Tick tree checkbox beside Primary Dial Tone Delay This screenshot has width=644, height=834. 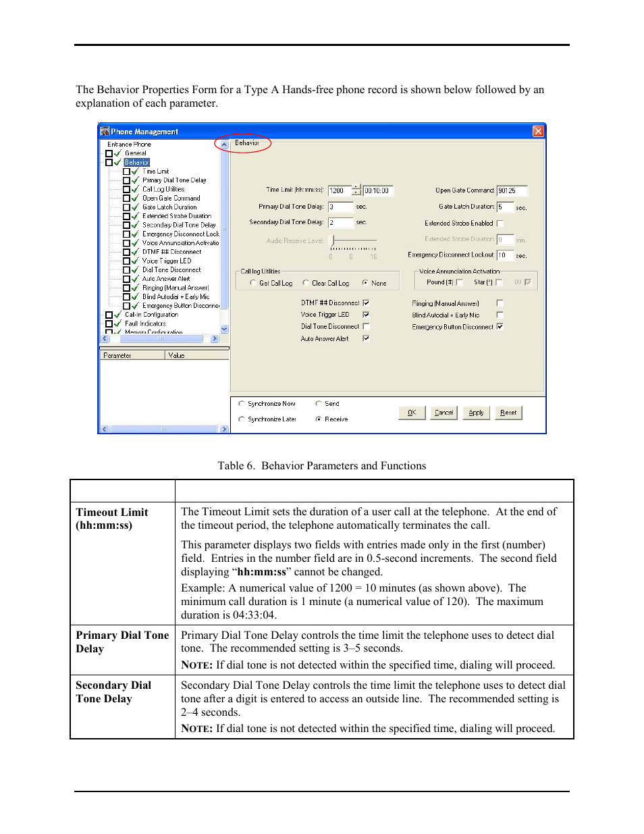126,180
